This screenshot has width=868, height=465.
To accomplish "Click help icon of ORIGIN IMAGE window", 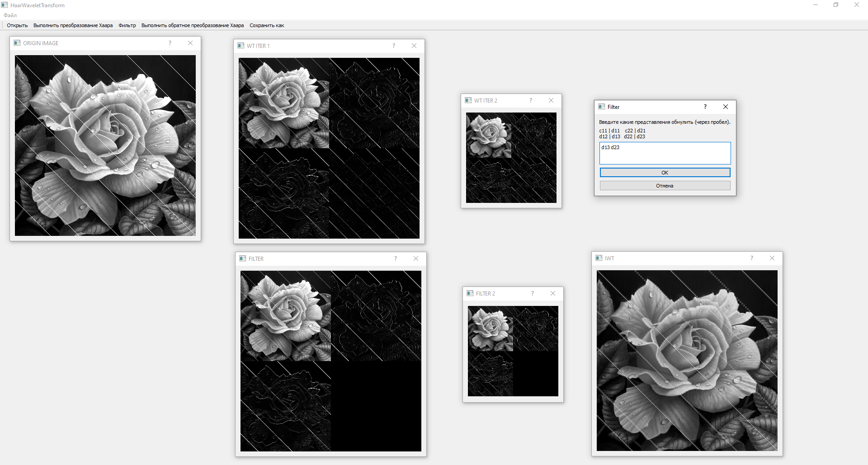I will point(170,43).
